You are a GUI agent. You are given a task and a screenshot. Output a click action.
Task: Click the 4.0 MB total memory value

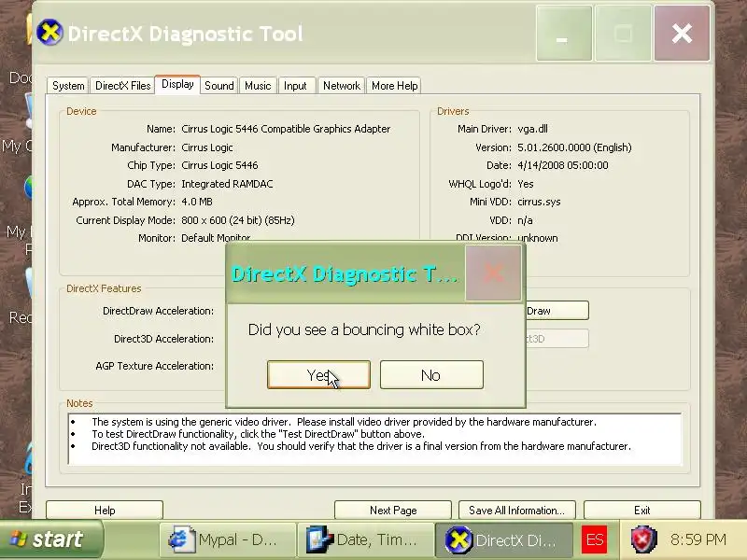pyautogui.click(x=197, y=202)
